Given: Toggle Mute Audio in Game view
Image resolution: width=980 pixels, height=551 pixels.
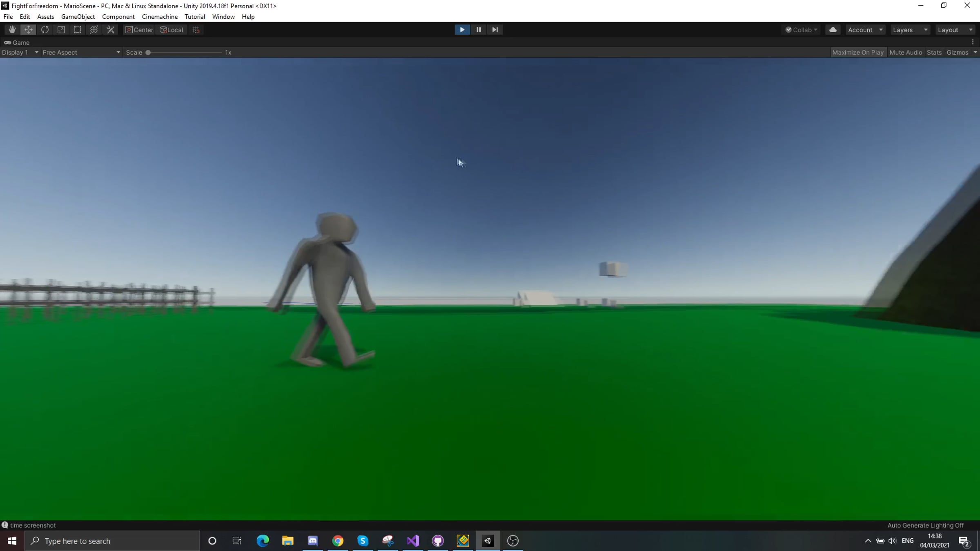Looking at the screenshot, I should 905,52.
